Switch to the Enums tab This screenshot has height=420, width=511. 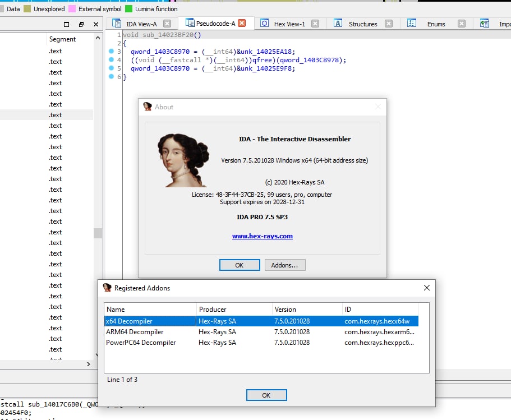point(436,24)
